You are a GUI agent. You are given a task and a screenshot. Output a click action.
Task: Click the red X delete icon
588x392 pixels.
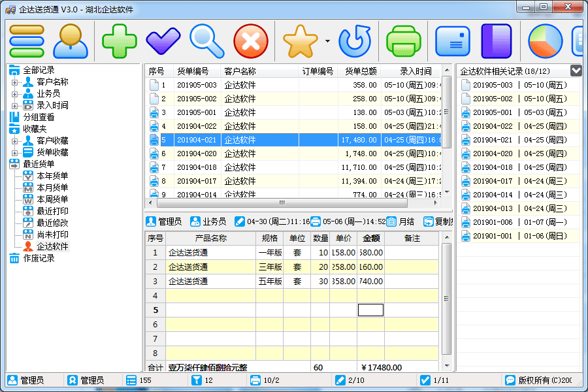coord(251,41)
